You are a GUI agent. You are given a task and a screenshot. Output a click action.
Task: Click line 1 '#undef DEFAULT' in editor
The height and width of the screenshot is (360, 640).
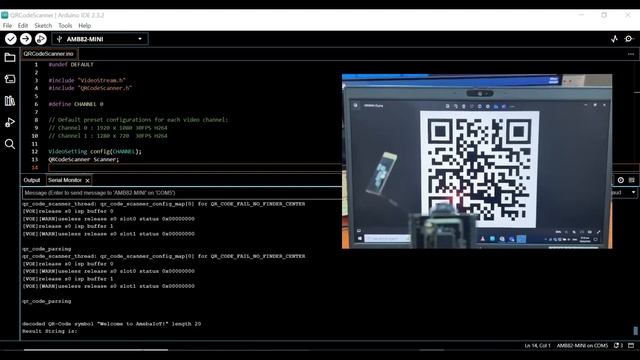click(x=71, y=64)
